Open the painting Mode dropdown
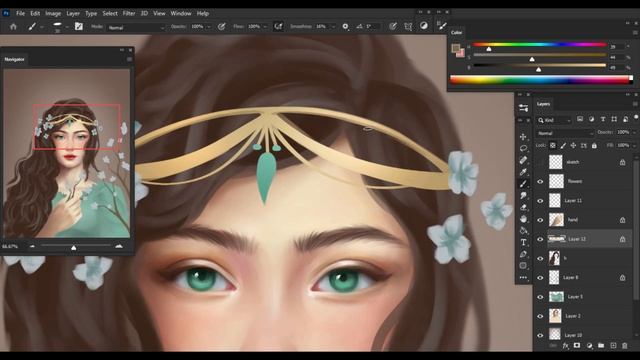Image resolution: width=640 pixels, height=360 pixels. [136, 27]
